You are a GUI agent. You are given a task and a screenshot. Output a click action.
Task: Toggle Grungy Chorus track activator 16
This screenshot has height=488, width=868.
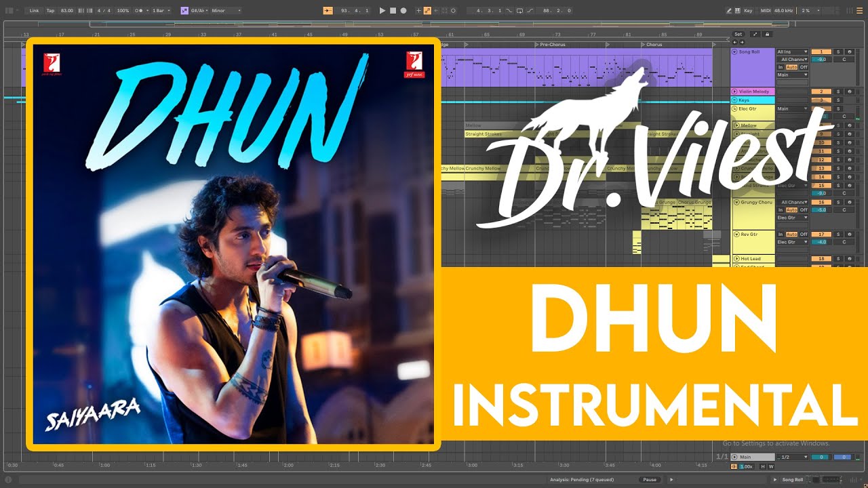[821, 202]
